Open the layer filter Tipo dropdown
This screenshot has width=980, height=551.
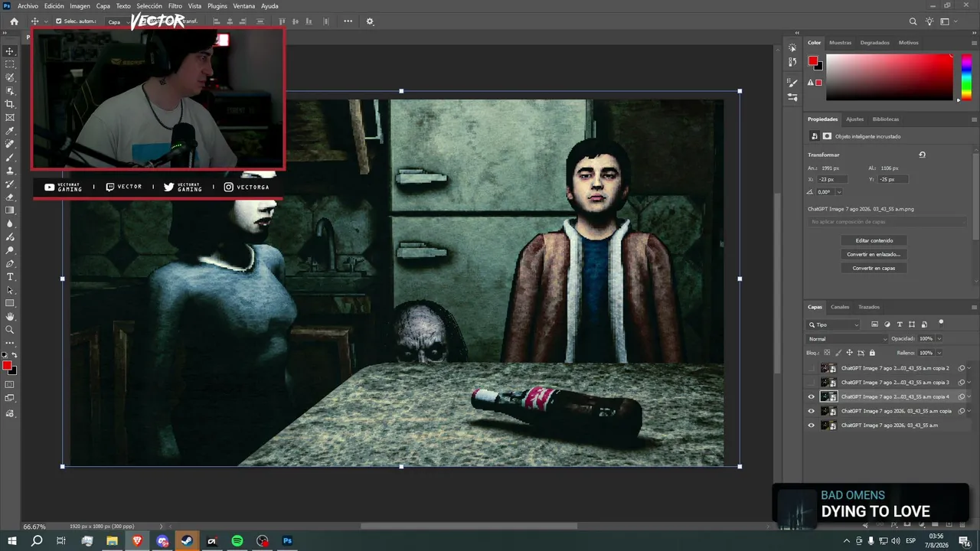coord(834,324)
